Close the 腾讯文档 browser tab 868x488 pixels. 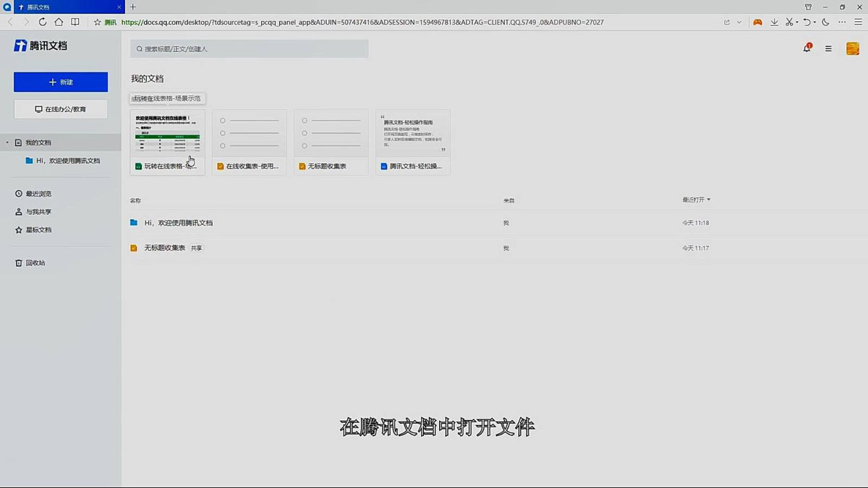click(x=119, y=7)
